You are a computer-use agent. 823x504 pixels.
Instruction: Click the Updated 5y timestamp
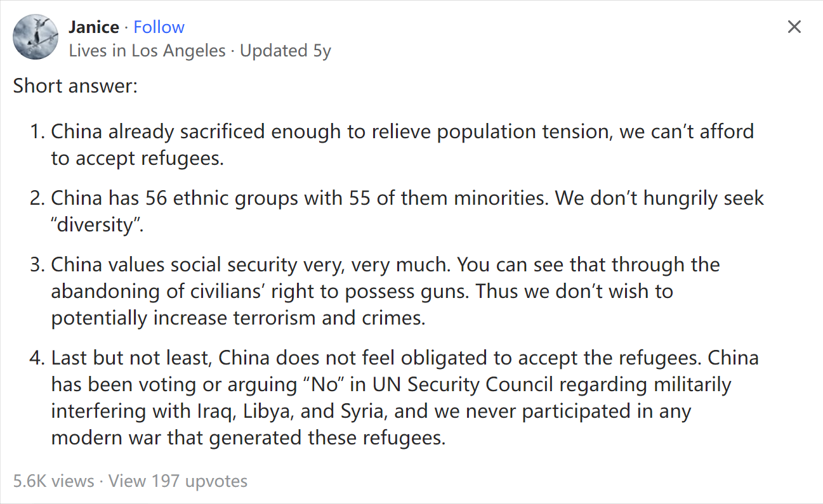point(286,51)
